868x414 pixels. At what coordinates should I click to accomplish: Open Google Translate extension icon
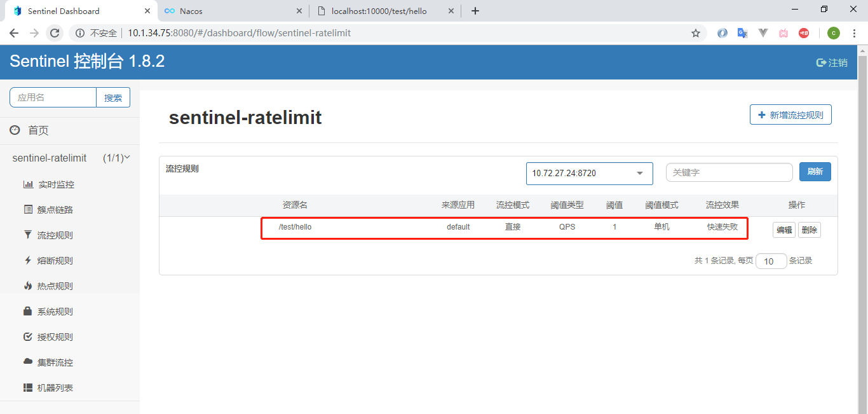point(742,33)
